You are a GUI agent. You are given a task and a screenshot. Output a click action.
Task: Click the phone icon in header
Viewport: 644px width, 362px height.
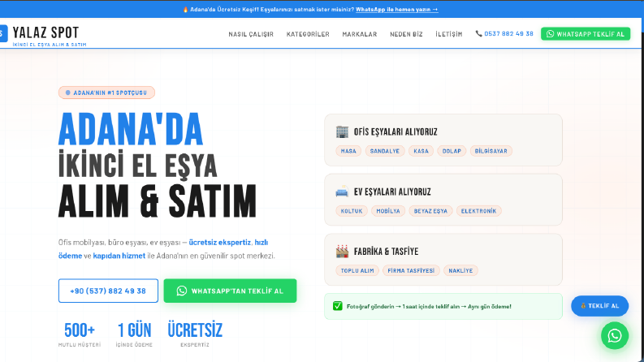tap(478, 33)
